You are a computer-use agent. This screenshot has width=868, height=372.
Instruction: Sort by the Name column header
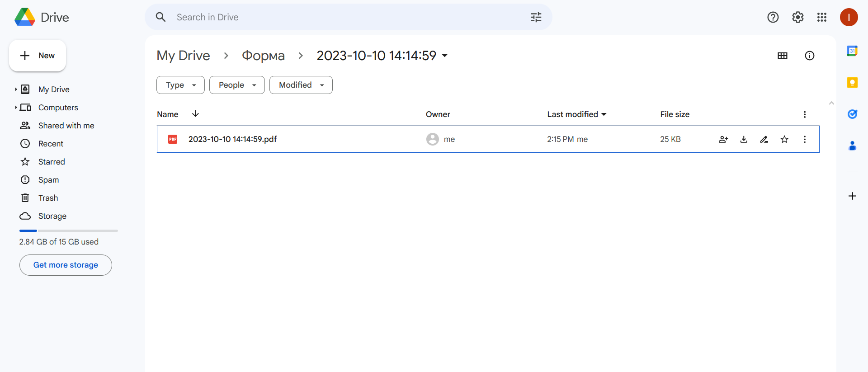point(167,114)
